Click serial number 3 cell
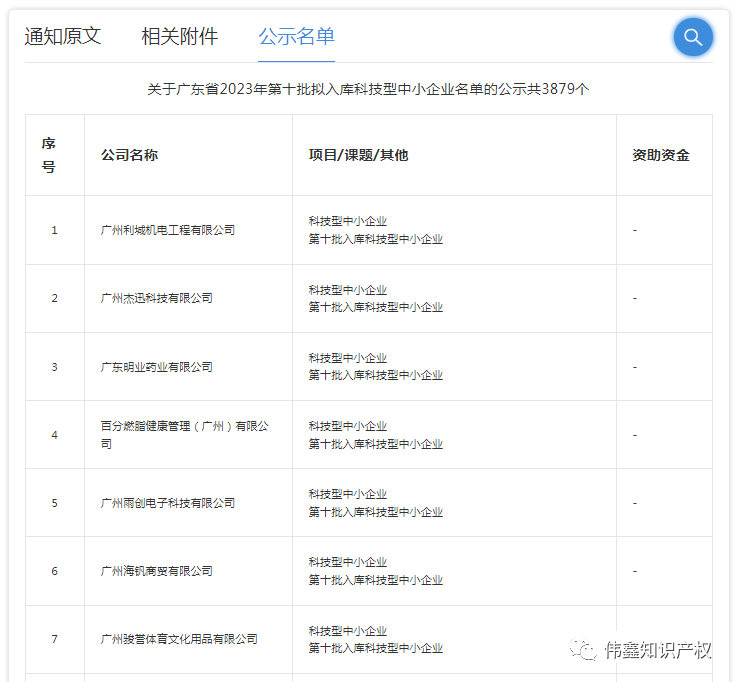Image resolution: width=735 pixels, height=682 pixels. click(54, 367)
